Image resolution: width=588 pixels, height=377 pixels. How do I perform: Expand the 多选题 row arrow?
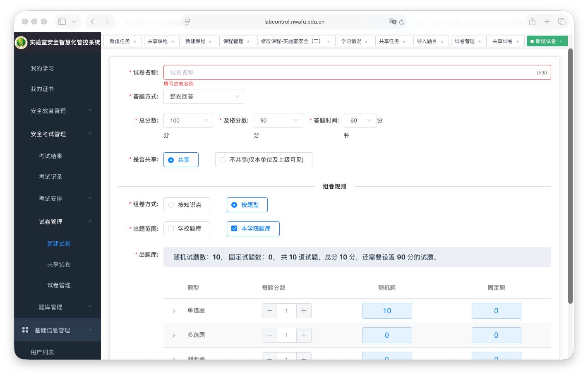[x=174, y=335]
